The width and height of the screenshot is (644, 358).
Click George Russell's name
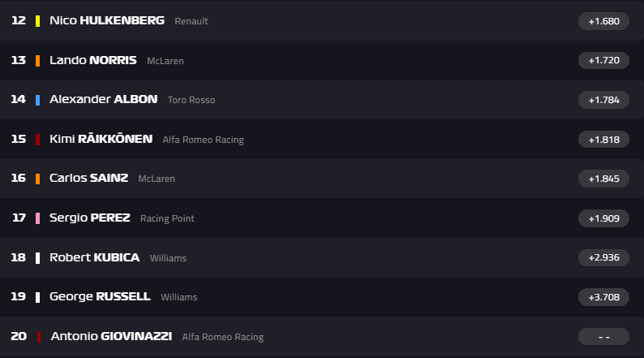(x=100, y=297)
